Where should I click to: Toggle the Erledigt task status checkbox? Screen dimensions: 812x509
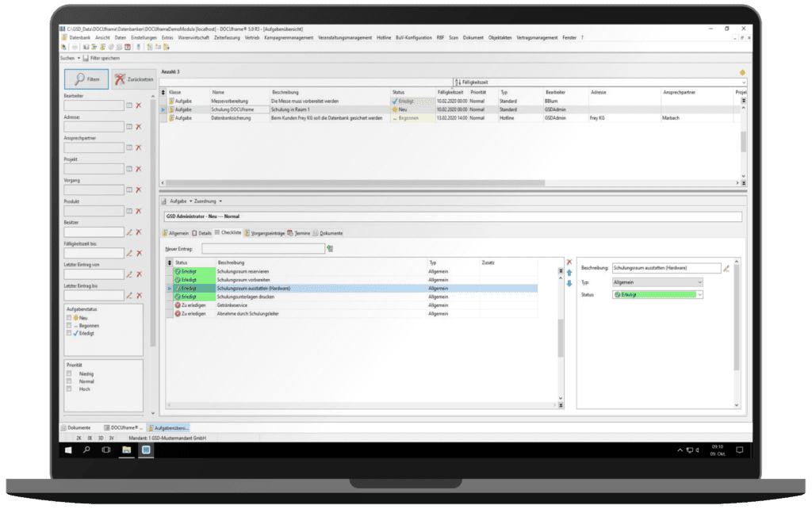pyautogui.click(x=69, y=334)
